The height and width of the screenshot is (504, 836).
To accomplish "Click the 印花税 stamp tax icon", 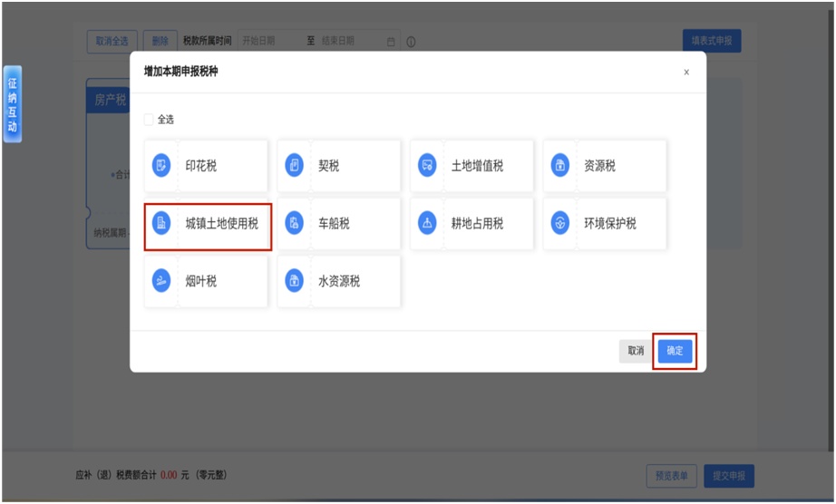I will (161, 166).
